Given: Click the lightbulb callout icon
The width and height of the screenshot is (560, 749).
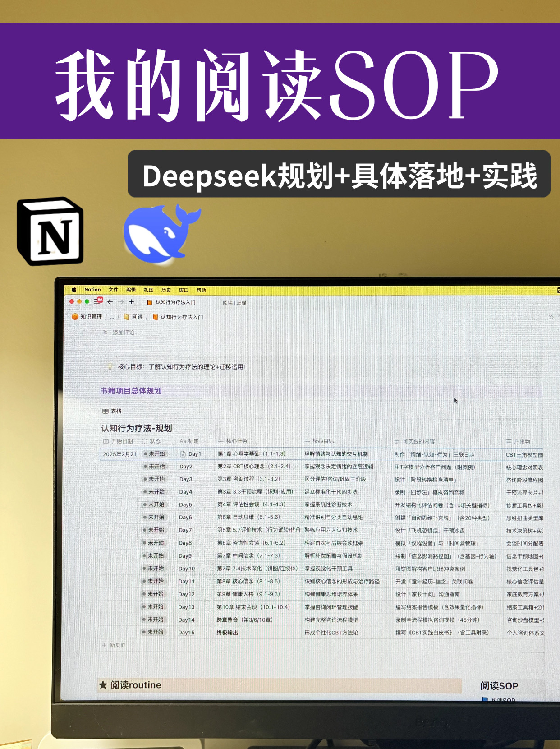Looking at the screenshot, I should pos(110,366).
